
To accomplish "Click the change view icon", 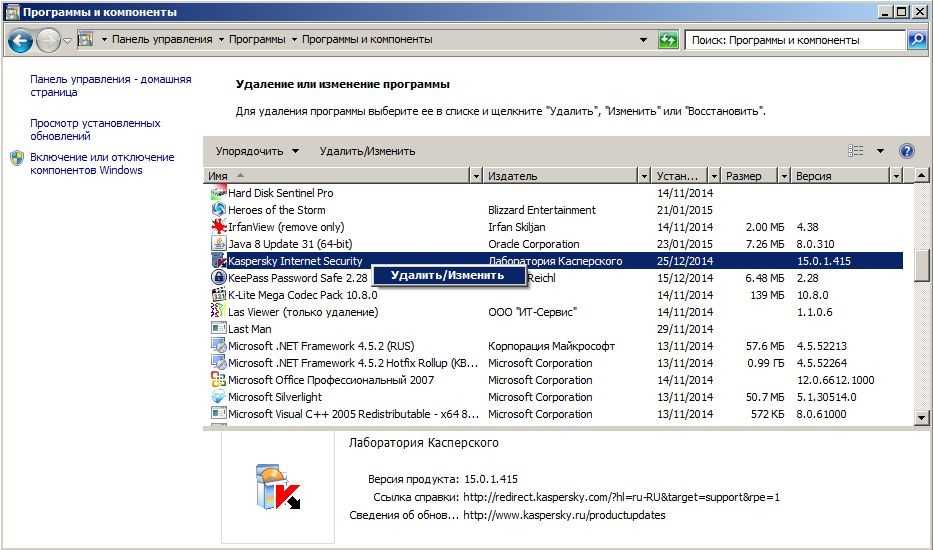I will pos(856,151).
